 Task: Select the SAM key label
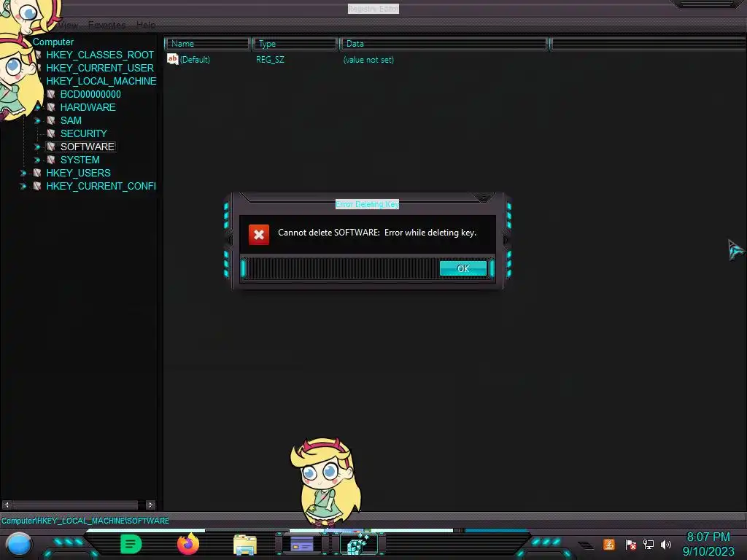tap(71, 120)
